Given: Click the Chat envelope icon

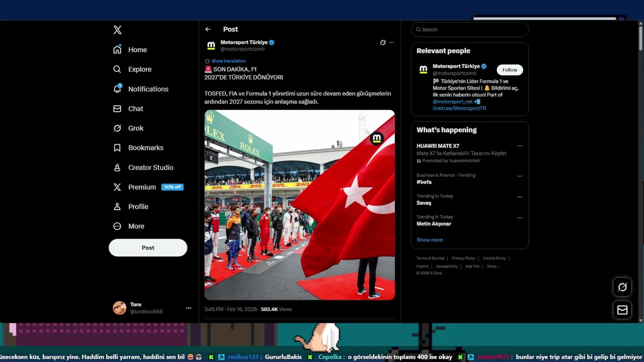Looking at the screenshot, I should click(x=117, y=109).
